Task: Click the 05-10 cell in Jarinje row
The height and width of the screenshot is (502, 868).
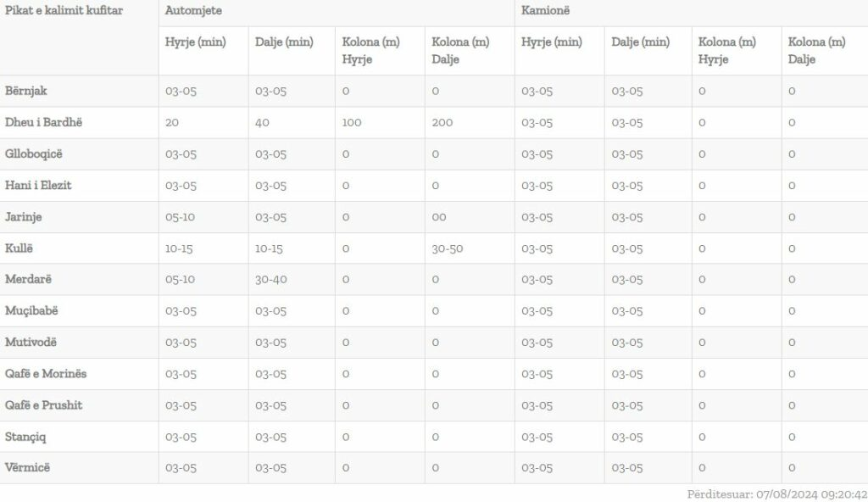Action: (x=181, y=216)
